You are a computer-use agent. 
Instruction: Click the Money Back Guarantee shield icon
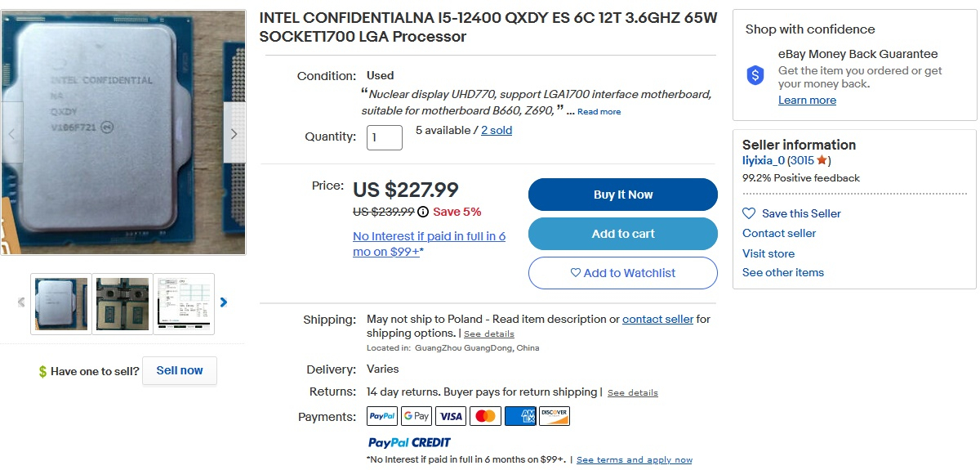coord(755,76)
